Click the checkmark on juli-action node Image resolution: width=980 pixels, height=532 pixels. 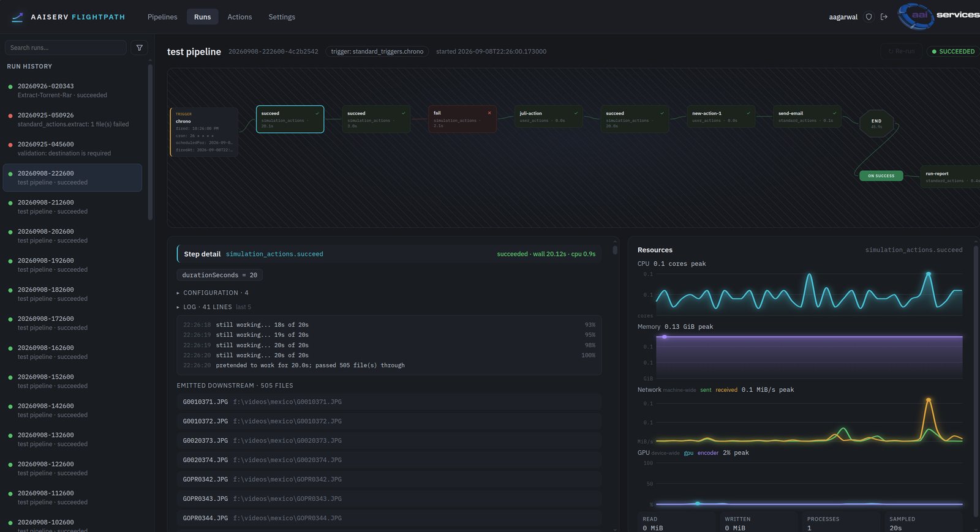pos(576,113)
